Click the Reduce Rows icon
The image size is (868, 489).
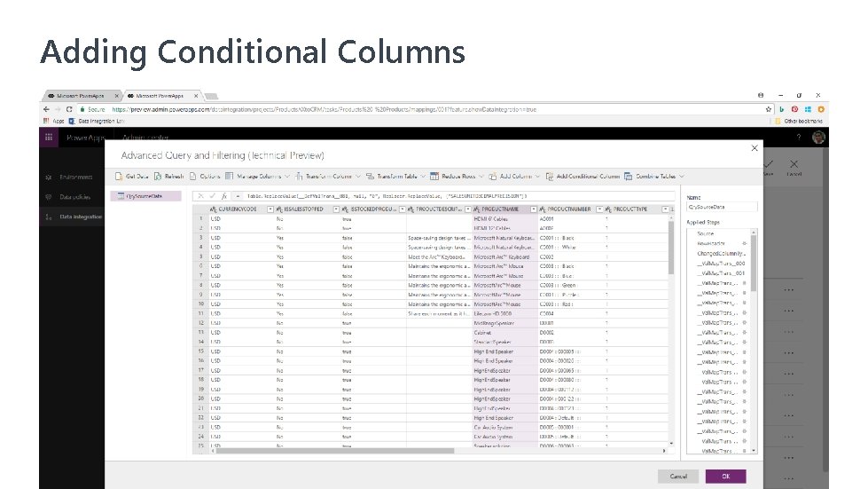434,176
